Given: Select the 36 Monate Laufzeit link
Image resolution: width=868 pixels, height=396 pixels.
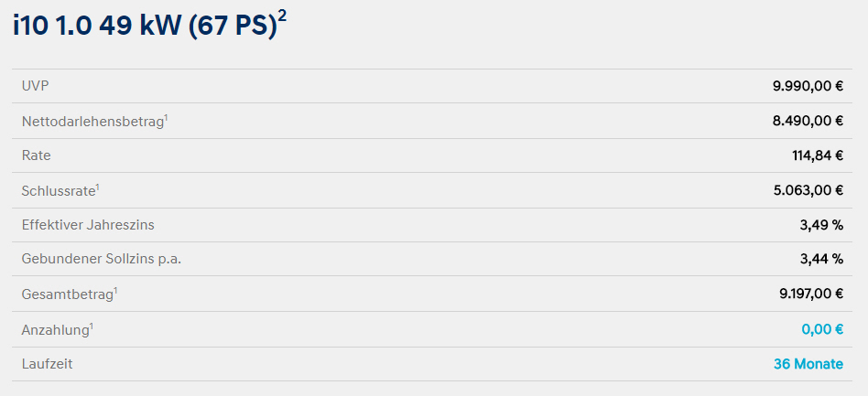Looking at the screenshot, I should (x=808, y=365).
